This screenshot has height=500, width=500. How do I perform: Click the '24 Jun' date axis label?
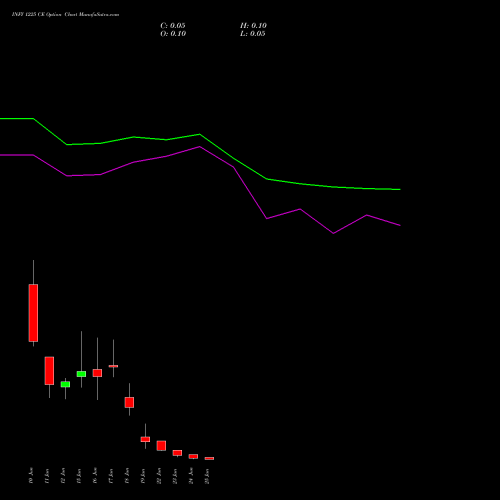point(191,476)
